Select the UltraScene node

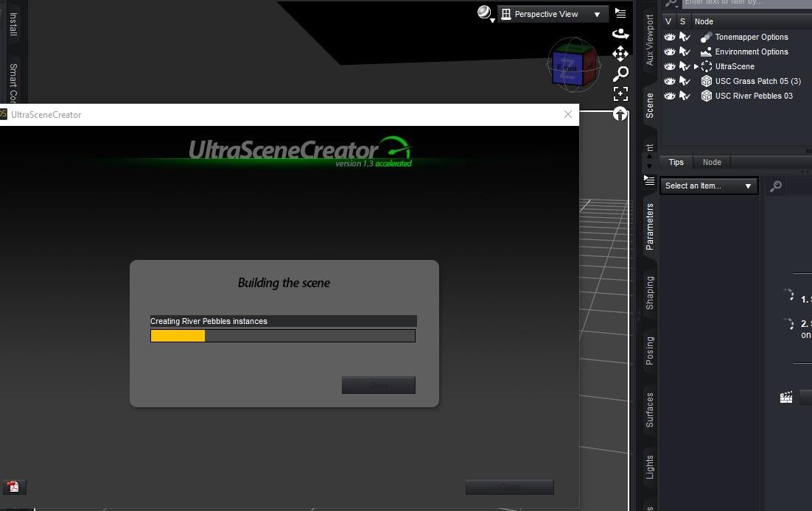tap(735, 66)
